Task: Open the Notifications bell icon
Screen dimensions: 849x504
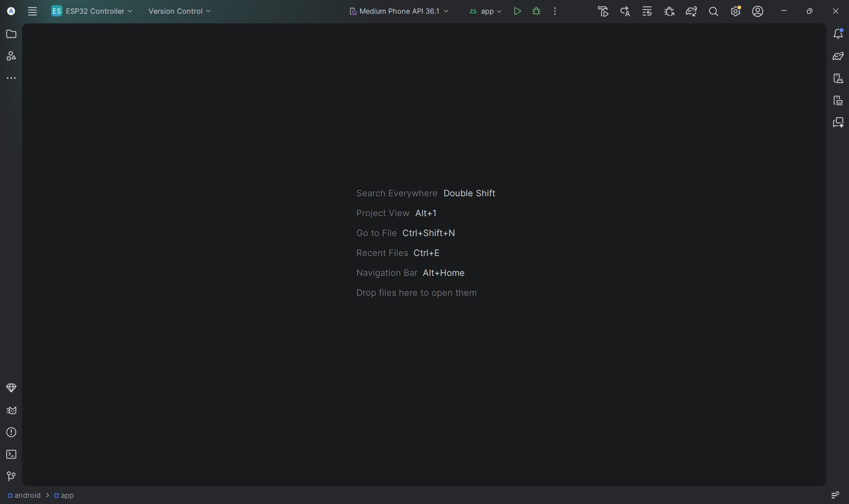Action: [838, 34]
